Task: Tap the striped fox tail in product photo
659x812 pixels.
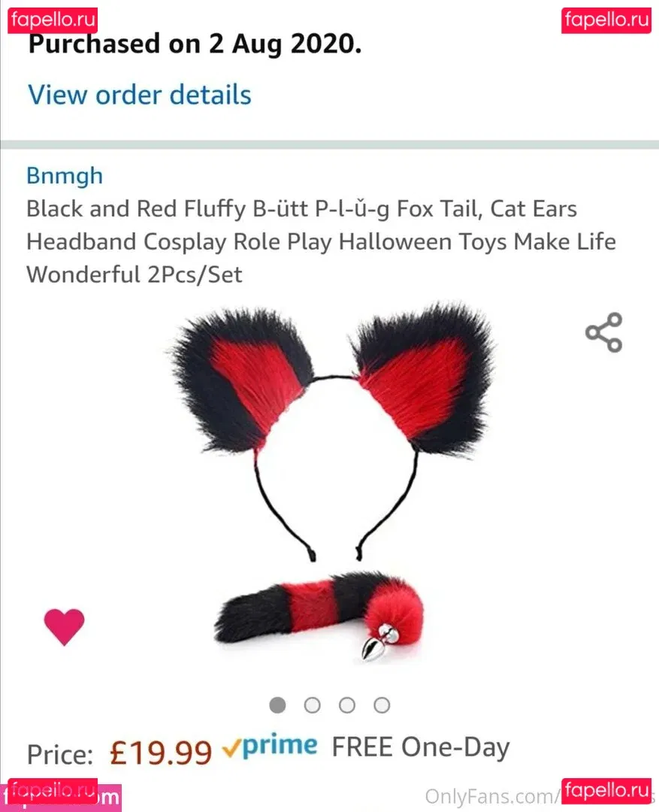Action: (x=319, y=615)
